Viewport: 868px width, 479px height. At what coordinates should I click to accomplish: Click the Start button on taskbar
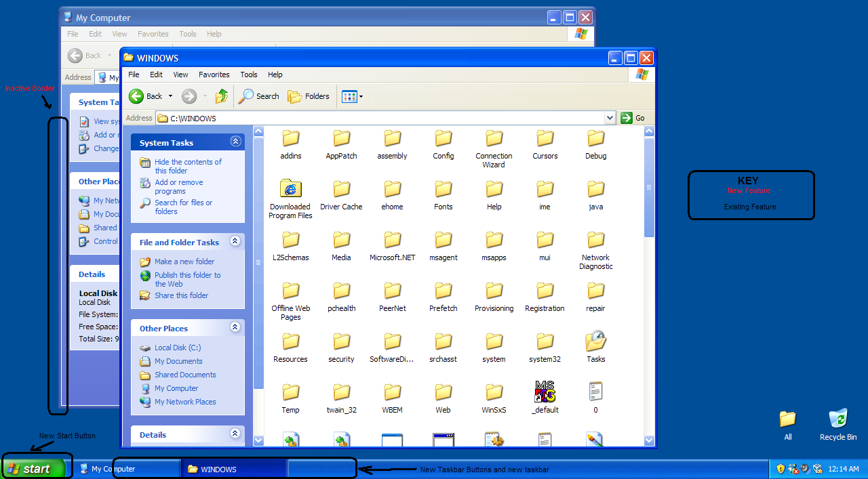[x=34, y=469]
